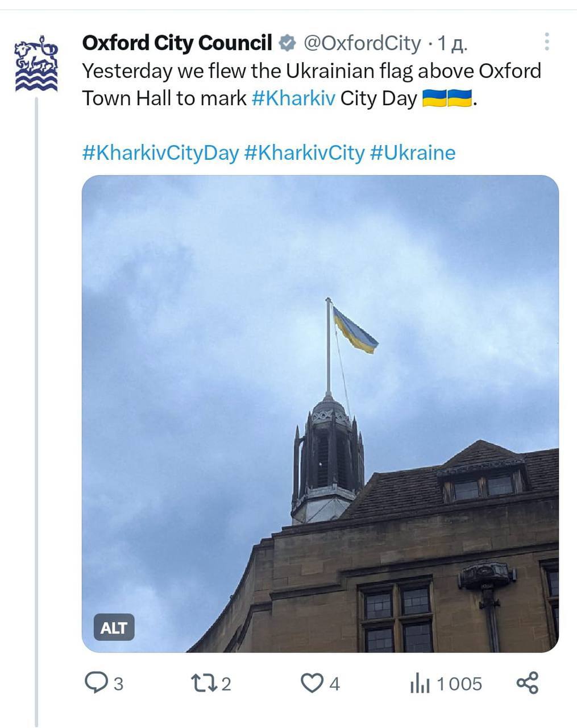Open the three-dot more options menu

547,42
